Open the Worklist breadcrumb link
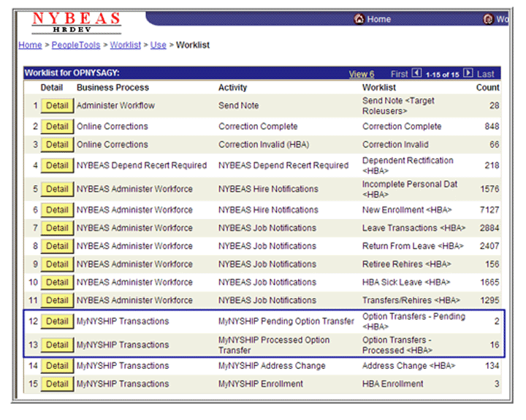This screenshot has height=420, width=526. point(126,45)
